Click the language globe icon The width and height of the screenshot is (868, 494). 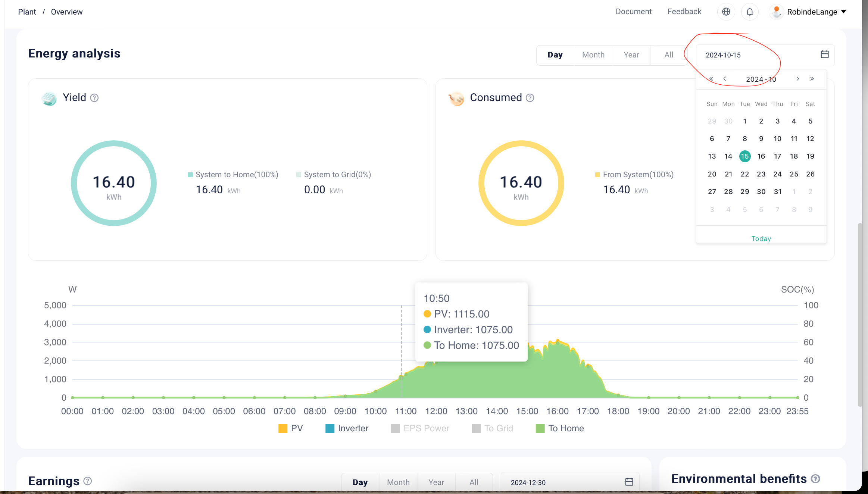tap(726, 12)
